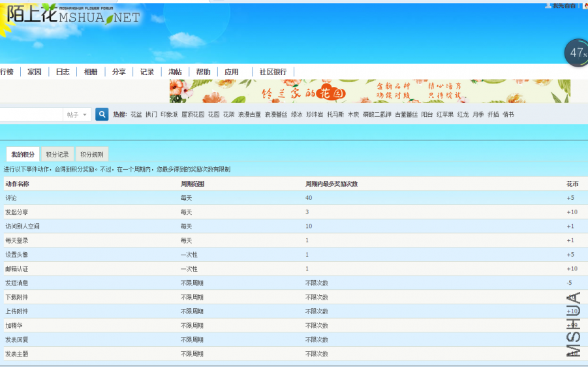Click the blue search magnifier button
The height and width of the screenshot is (367, 588).
[x=102, y=114]
